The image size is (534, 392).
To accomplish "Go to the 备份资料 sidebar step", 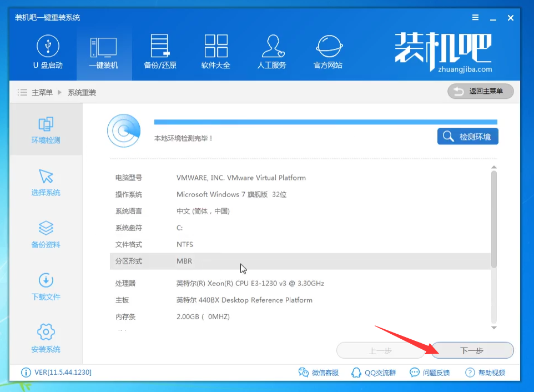I will pyautogui.click(x=46, y=235).
